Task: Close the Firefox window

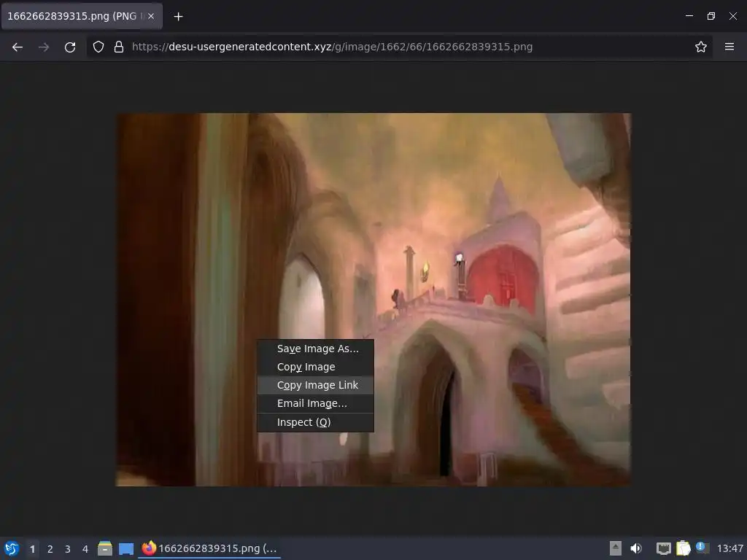Action: tap(733, 16)
